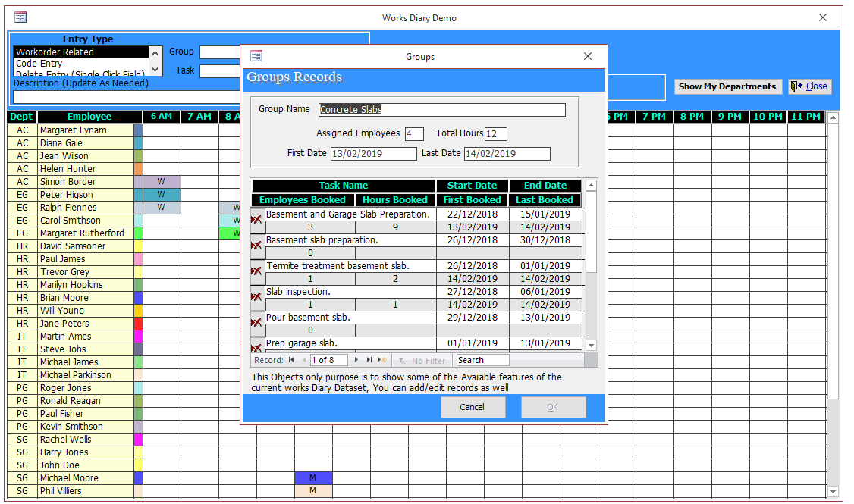Click delete icon for Slab inspection row

[256, 298]
